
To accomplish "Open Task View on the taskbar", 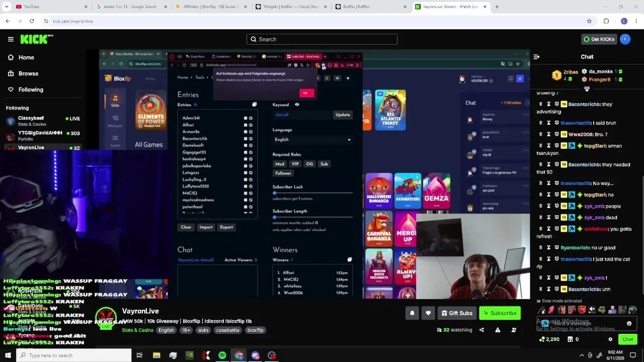I will 139,355.
